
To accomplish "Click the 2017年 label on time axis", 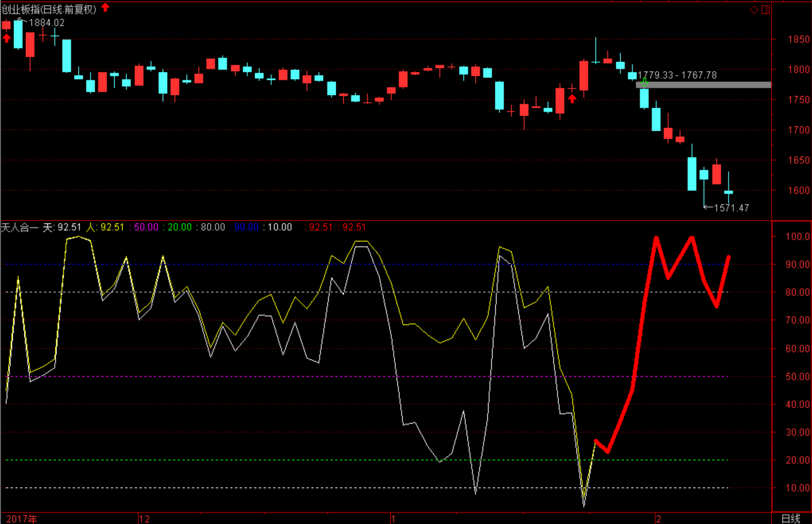I will [x=22, y=519].
